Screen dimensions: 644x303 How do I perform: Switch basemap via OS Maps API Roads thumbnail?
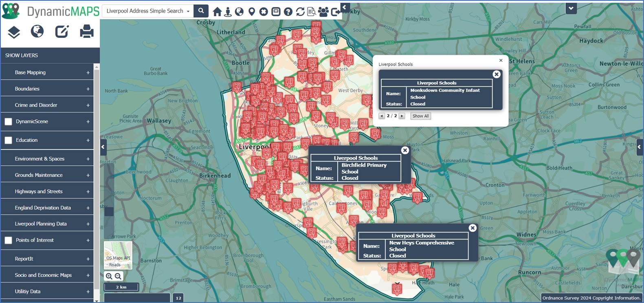[118, 255]
